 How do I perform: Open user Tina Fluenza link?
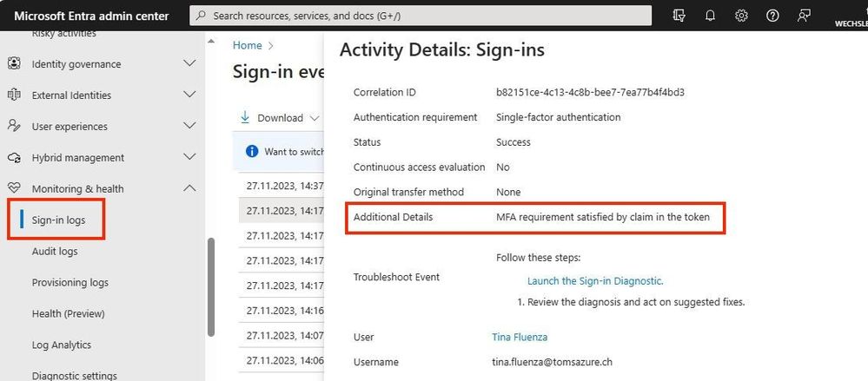(520, 337)
